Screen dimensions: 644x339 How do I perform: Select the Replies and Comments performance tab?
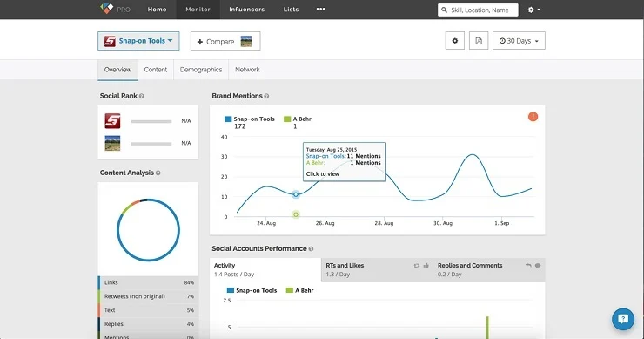489,270
